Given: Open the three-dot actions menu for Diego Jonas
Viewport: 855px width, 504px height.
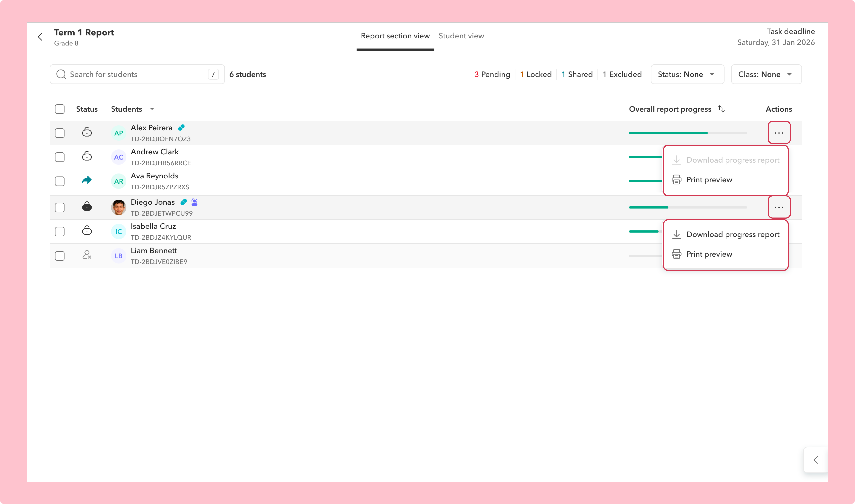Looking at the screenshot, I should click(x=779, y=207).
